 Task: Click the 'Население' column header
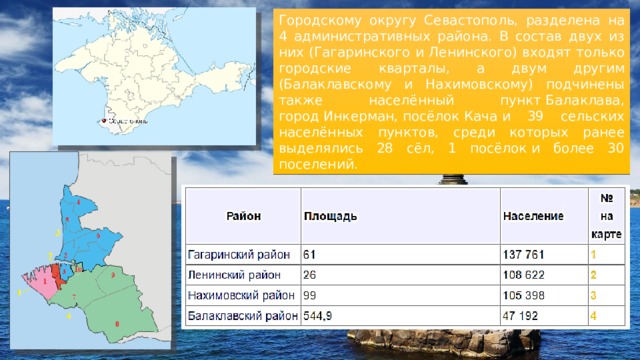coord(544,216)
